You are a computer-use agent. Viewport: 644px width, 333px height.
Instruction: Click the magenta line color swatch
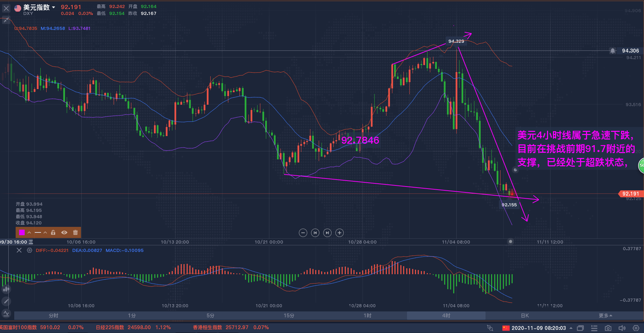tap(22, 232)
